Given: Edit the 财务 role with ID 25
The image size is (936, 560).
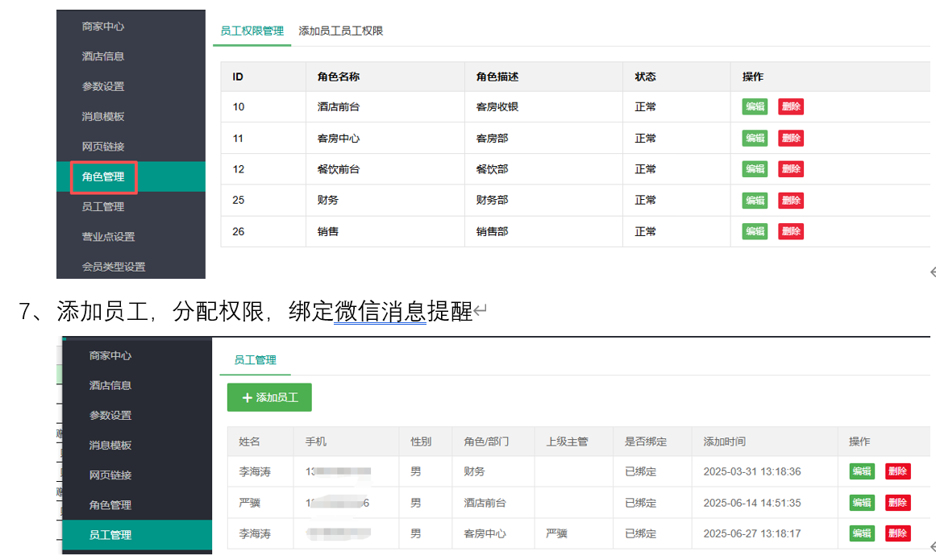Looking at the screenshot, I should pos(755,201).
